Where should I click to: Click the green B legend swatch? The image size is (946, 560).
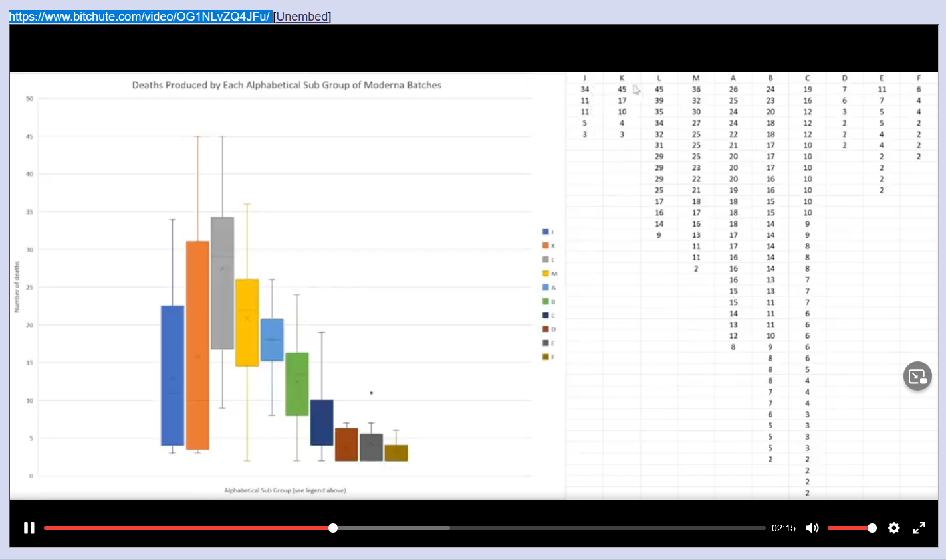[546, 302]
